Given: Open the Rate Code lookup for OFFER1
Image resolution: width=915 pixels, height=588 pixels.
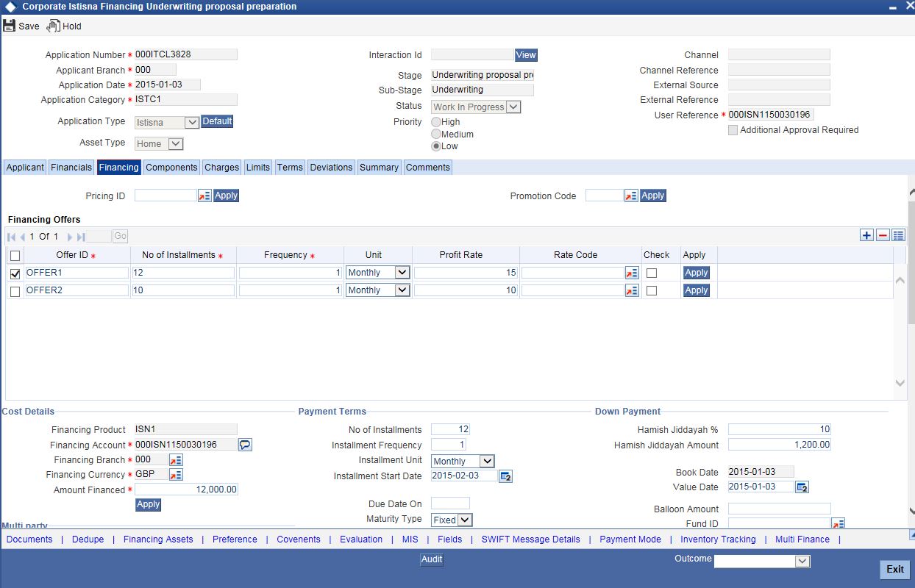Looking at the screenshot, I should [x=631, y=273].
